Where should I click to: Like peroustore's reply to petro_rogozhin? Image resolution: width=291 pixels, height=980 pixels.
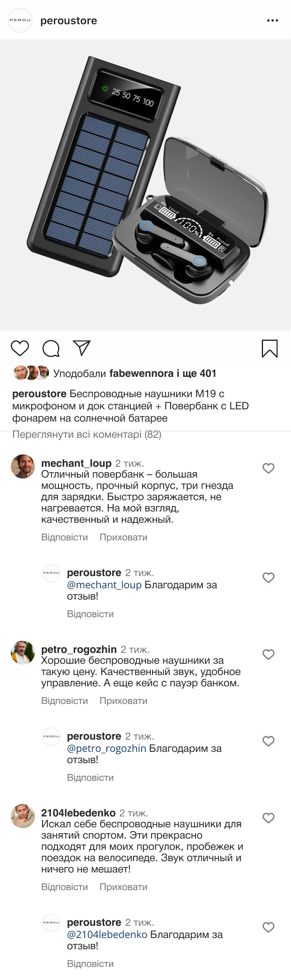click(268, 741)
